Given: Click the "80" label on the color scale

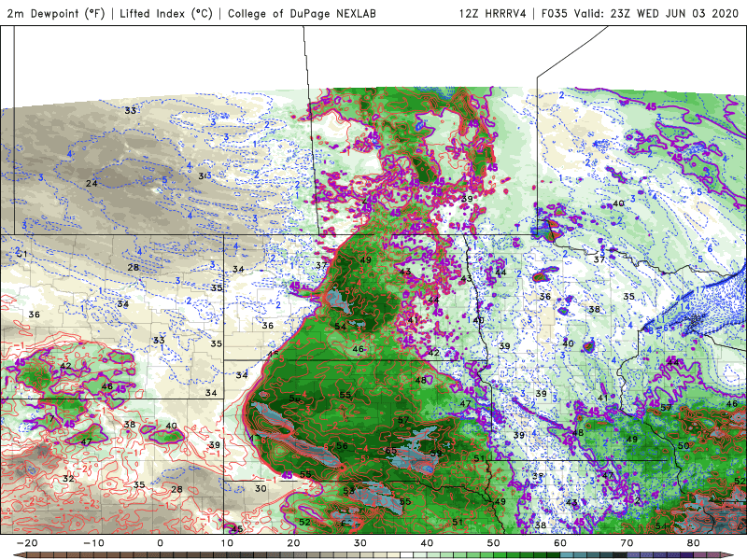Looking at the screenshot, I should [x=694, y=543].
